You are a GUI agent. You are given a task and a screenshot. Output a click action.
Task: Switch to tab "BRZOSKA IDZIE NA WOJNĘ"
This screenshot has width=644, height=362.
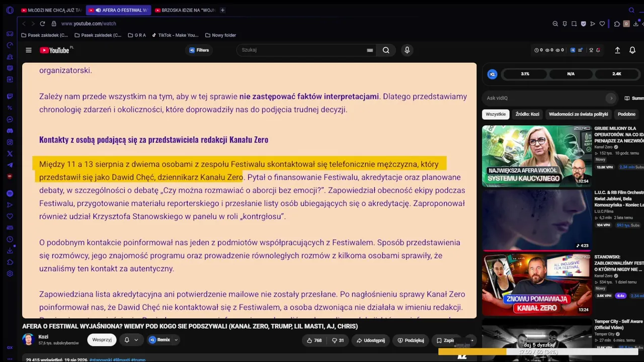pos(185,10)
